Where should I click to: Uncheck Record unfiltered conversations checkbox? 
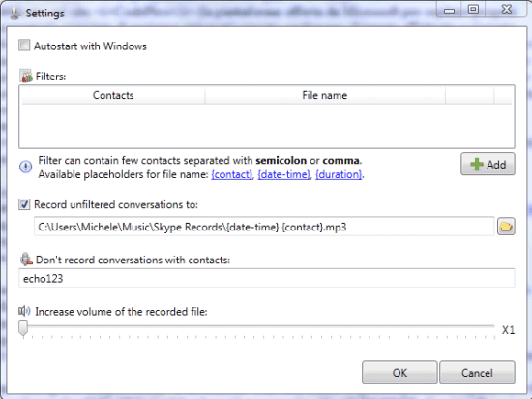click(24, 204)
